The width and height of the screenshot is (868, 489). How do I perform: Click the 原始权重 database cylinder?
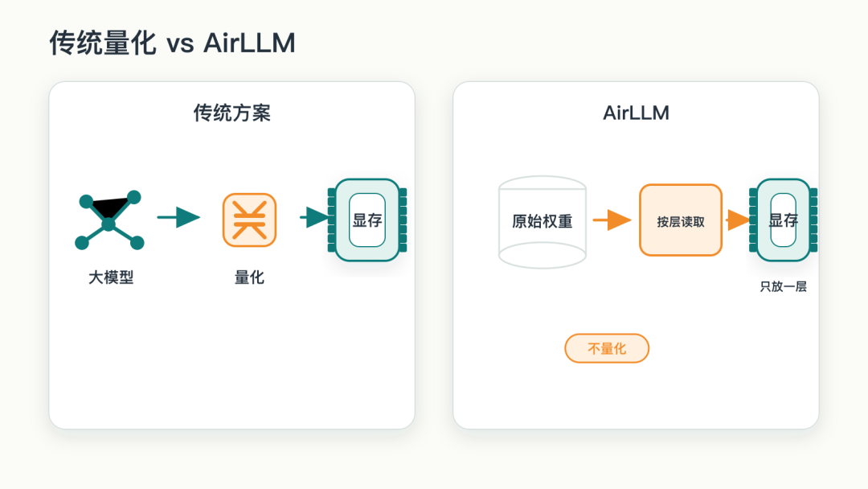tap(542, 222)
